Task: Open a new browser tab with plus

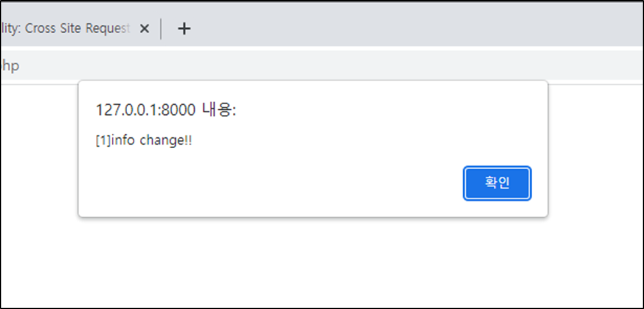Action: click(x=185, y=29)
